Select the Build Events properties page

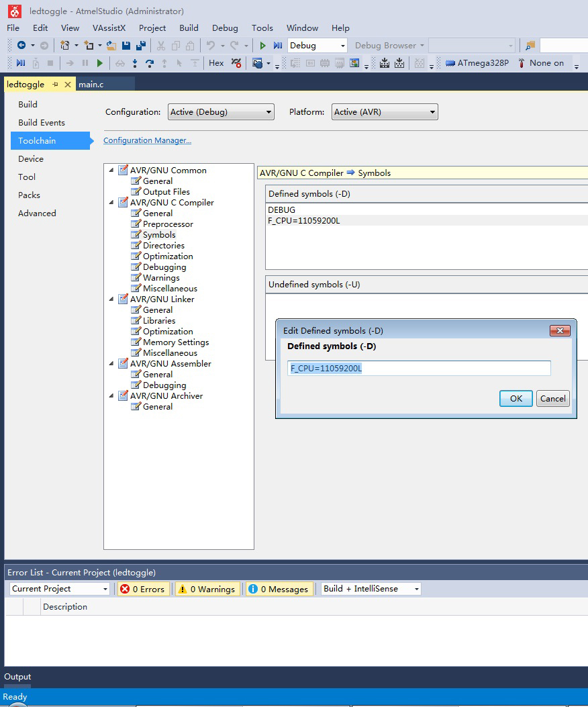click(x=42, y=123)
